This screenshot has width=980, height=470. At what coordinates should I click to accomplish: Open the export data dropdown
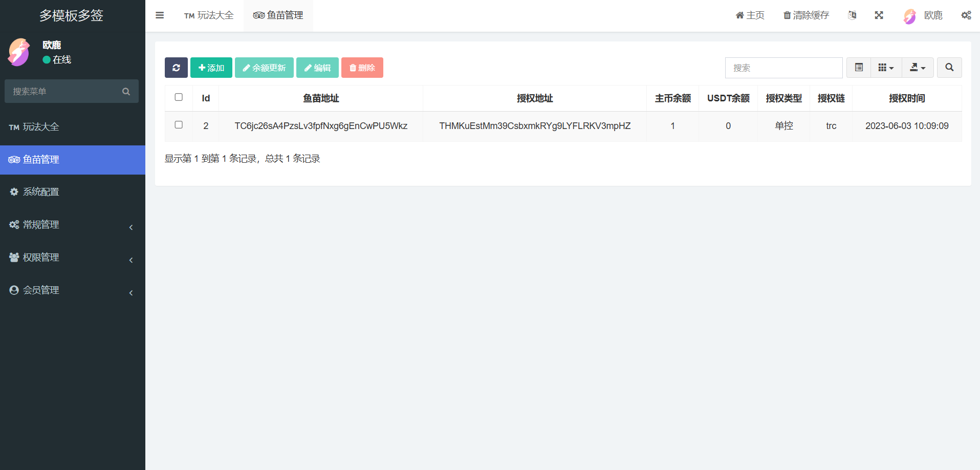(x=917, y=68)
